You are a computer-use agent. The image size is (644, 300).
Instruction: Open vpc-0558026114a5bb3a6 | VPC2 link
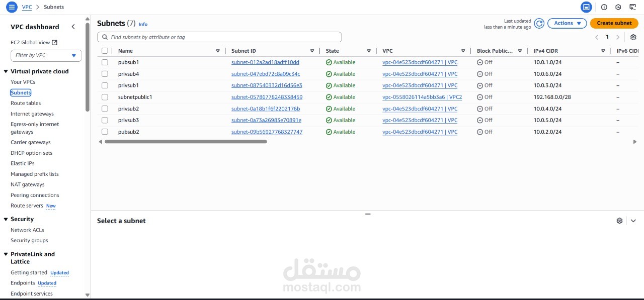422,97
